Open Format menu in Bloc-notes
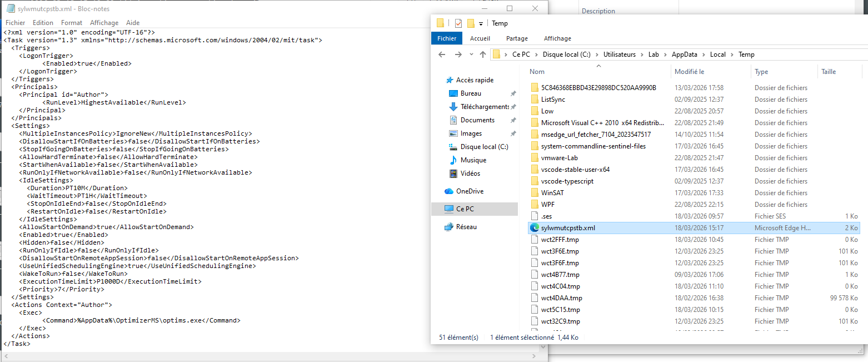The width and height of the screenshot is (868, 362). (x=72, y=23)
